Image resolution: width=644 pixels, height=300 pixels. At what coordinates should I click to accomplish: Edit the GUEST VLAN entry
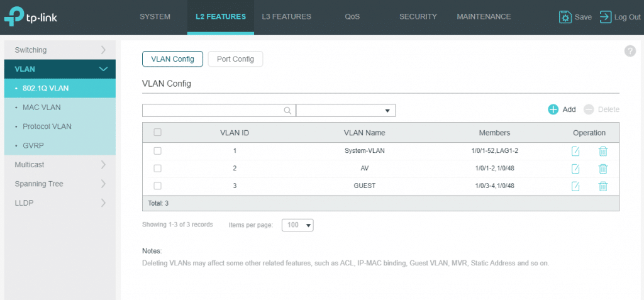pyautogui.click(x=575, y=186)
